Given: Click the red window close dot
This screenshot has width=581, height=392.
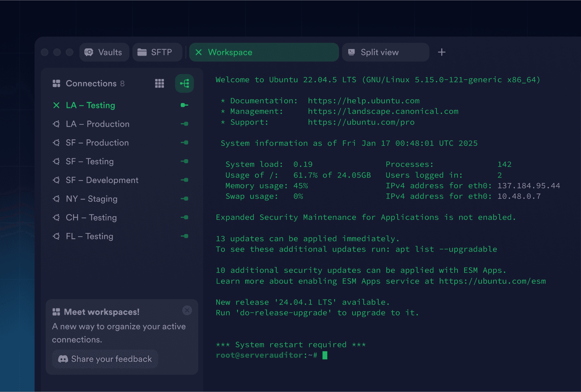Looking at the screenshot, I should point(45,52).
